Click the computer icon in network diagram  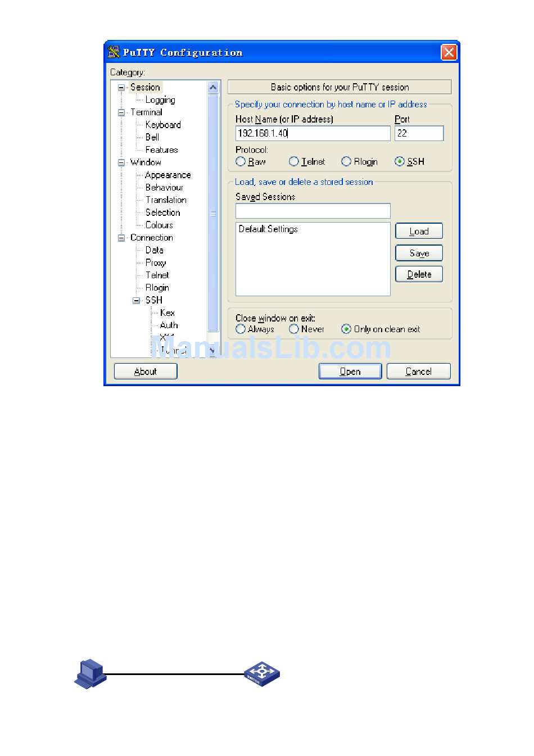click(90, 673)
